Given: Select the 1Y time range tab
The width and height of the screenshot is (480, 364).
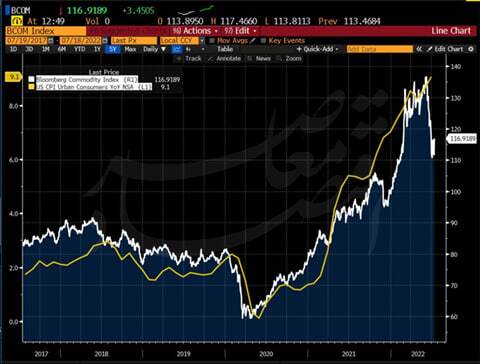Looking at the screenshot, I should (x=97, y=49).
